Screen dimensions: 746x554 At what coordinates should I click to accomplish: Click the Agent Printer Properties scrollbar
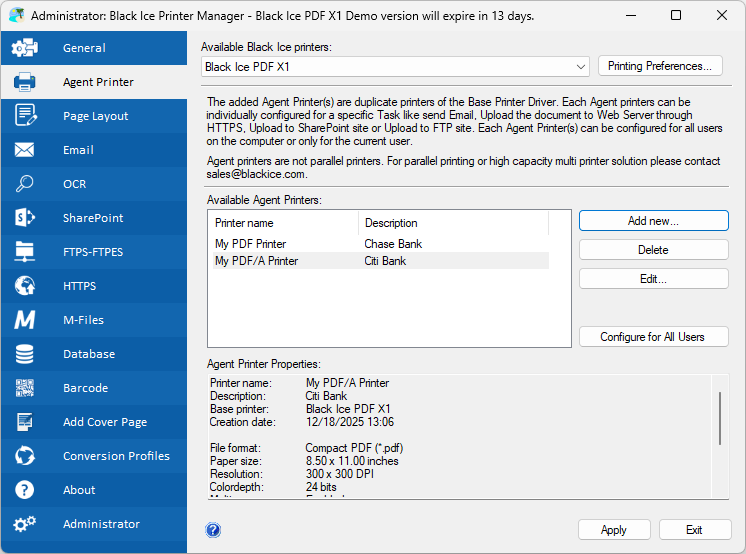tap(719, 420)
